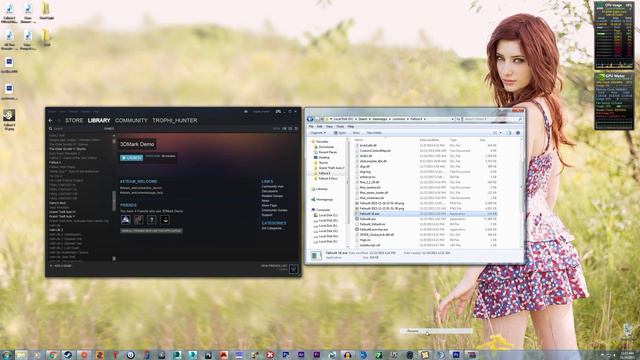Open the TROPHI_HUNTER profile tab

[x=175, y=120]
